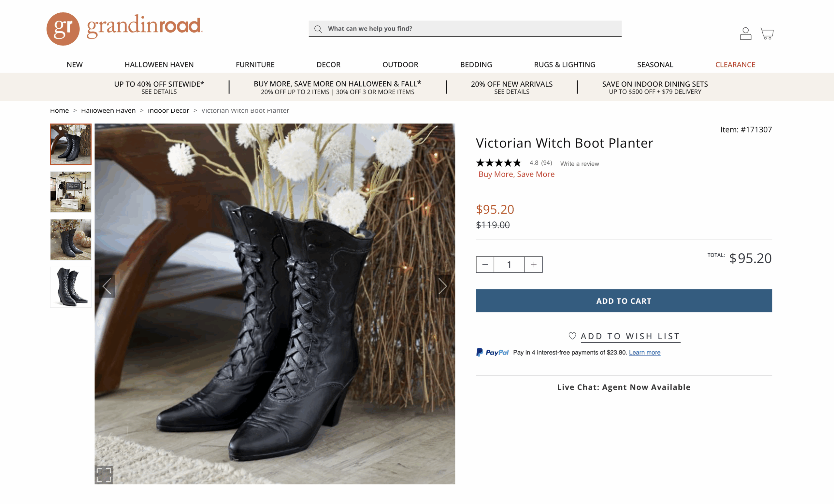Image resolution: width=834 pixels, height=504 pixels.
Task: Open the Clearance menu
Action: [735, 64]
